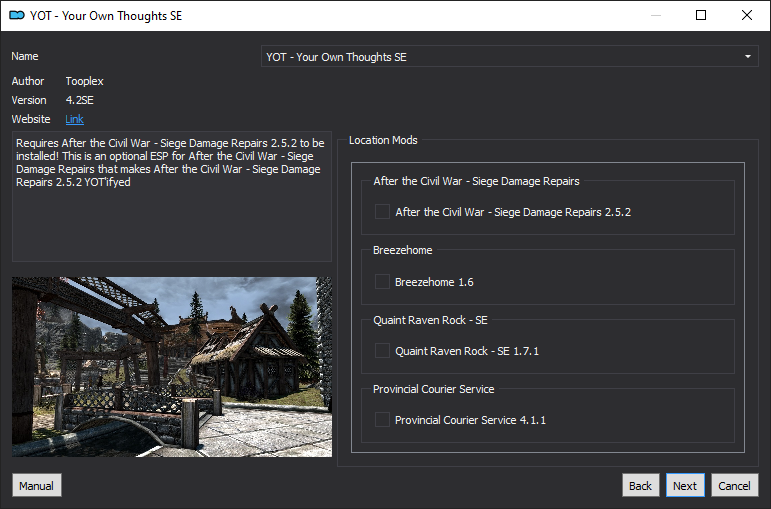Tick the After the Civil War 2.5.2 checkbox

(382, 212)
